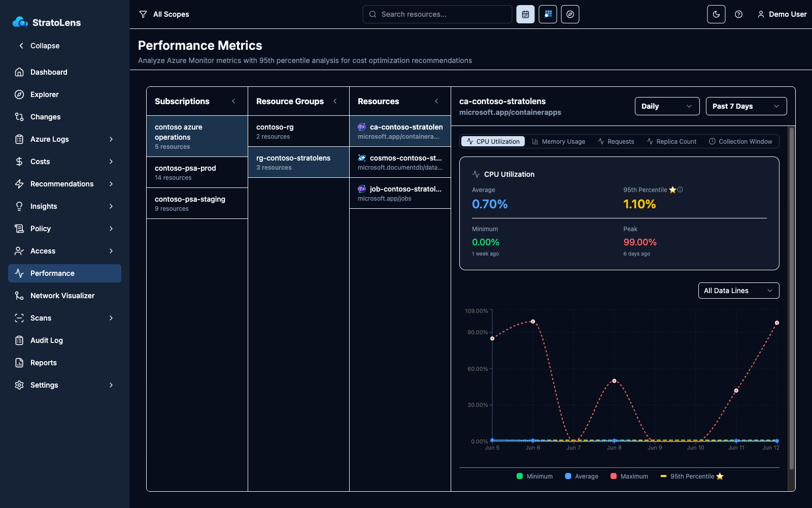Expand the Costs submenu chevron
This screenshot has height=508, width=812.
click(x=111, y=162)
